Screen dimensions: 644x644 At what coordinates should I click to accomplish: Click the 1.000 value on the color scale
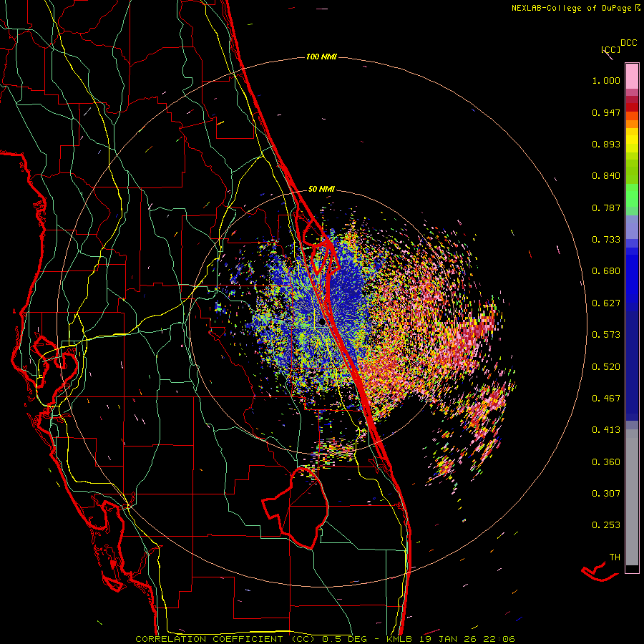coord(606,80)
